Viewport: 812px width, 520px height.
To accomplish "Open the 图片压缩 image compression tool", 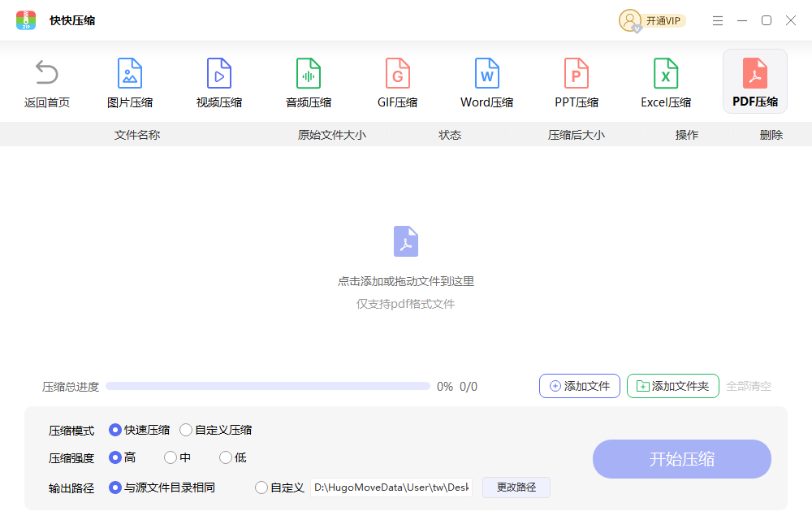I will (x=130, y=82).
